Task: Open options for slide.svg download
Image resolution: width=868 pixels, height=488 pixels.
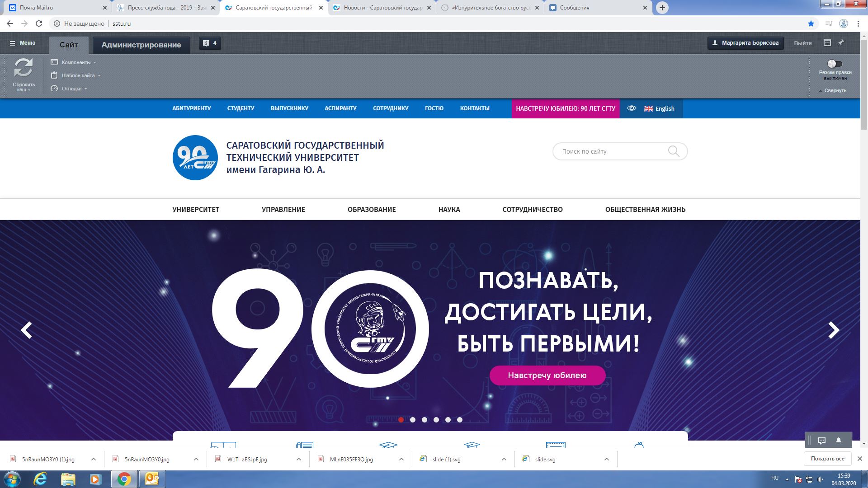Action: [x=606, y=459]
